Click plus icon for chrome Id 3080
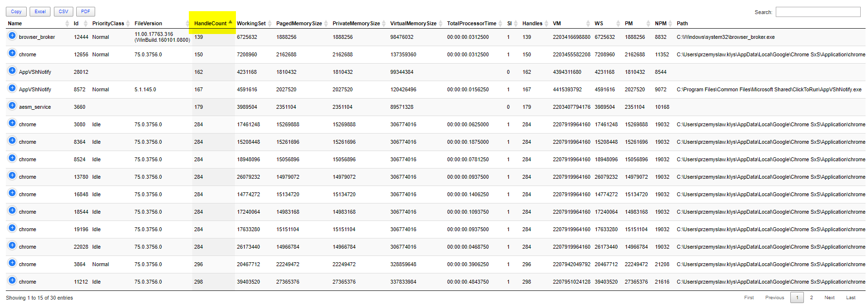The height and width of the screenshot is (305, 868). click(x=12, y=123)
